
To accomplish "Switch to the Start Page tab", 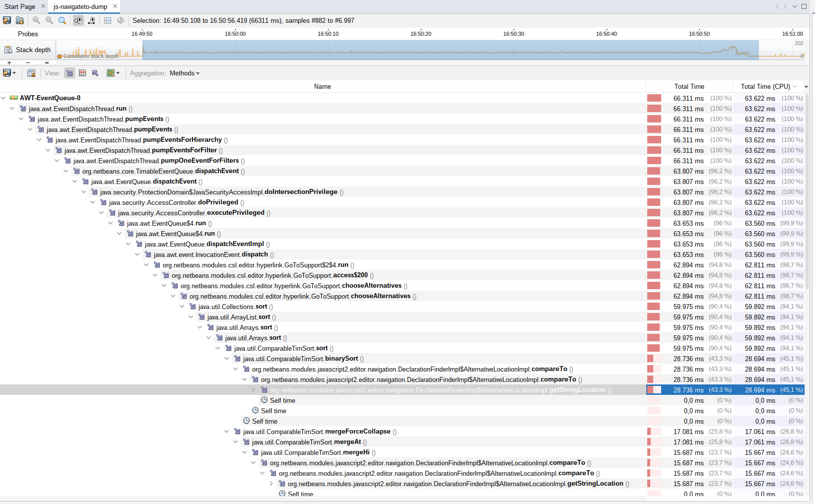I will [20, 6].
